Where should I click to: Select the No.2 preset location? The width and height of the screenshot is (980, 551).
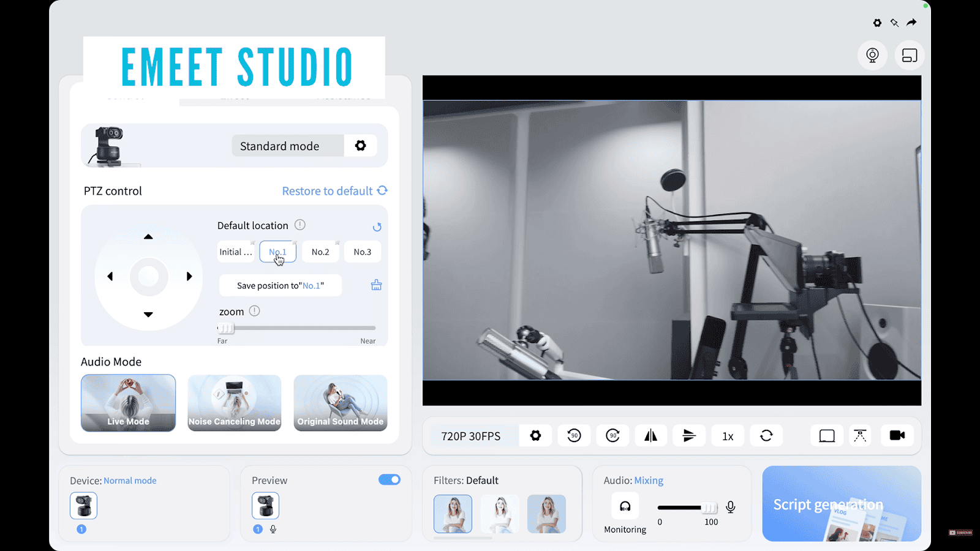click(320, 252)
